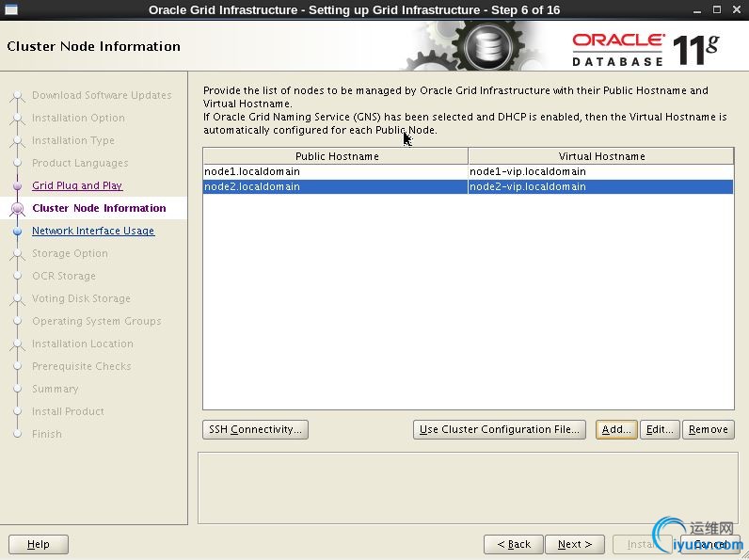The image size is (749, 560).
Task: Maximize the installer window
Action: click(x=716, y=9)
